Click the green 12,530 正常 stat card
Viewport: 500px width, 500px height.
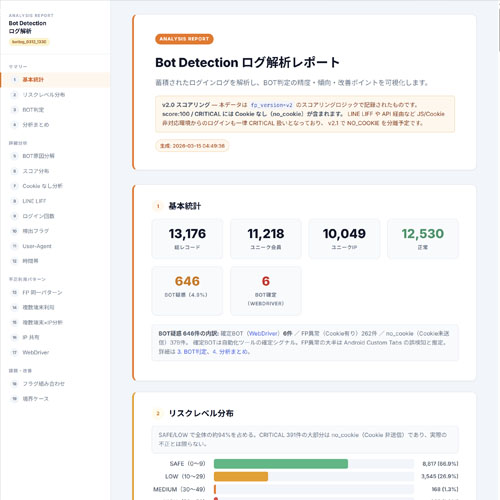(423, 239)
